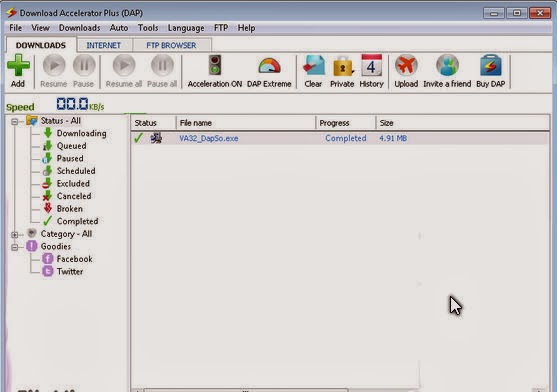Collapse the Goodies tree node
The image size is (557, 392).
[x=15, y=247]
